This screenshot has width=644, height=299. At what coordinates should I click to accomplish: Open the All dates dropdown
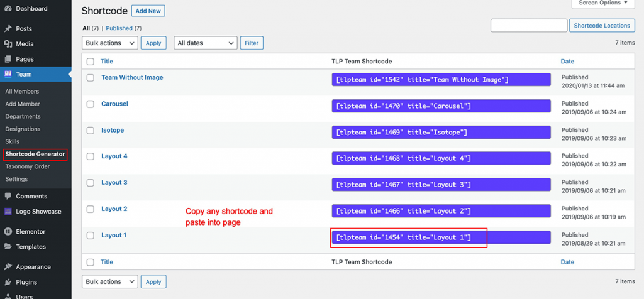(206, 43)
